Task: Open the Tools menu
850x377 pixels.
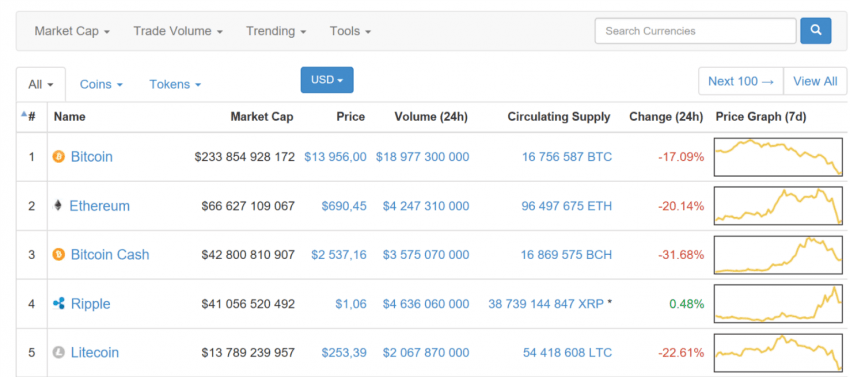Action: [350, 31]
